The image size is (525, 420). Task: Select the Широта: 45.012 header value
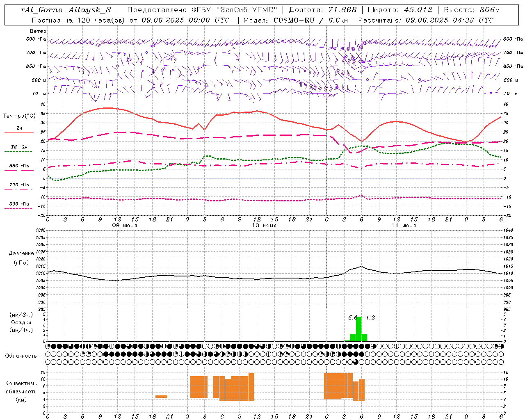tap(400, 10)
